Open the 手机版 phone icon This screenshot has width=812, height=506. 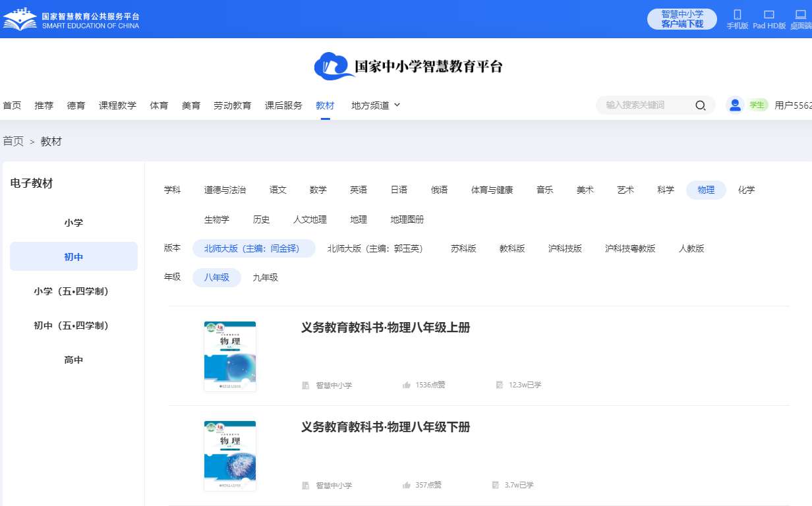pos(738,14)
